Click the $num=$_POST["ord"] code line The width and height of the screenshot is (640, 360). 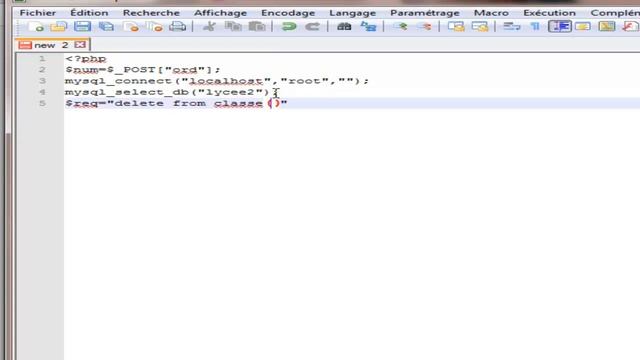(143, 70)
